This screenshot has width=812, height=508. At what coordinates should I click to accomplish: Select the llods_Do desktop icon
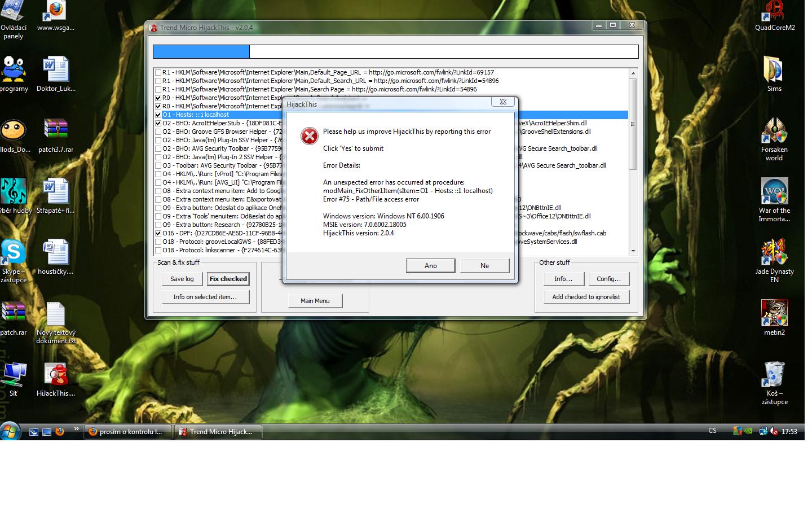coord(14,135)
